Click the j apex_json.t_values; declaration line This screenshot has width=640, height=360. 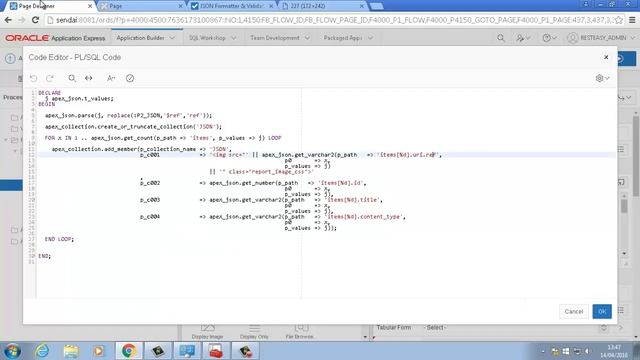pyautogui.click(x=79, y=98)
